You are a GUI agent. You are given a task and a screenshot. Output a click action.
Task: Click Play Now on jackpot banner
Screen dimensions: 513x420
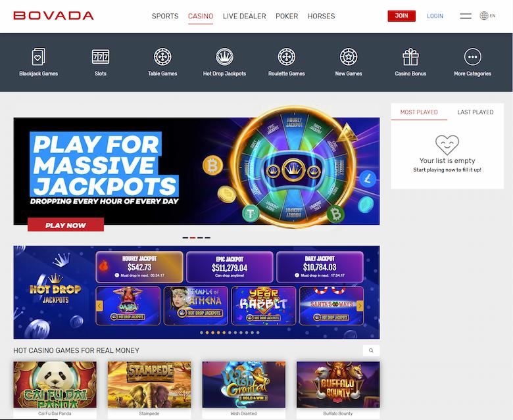point(66,225)
